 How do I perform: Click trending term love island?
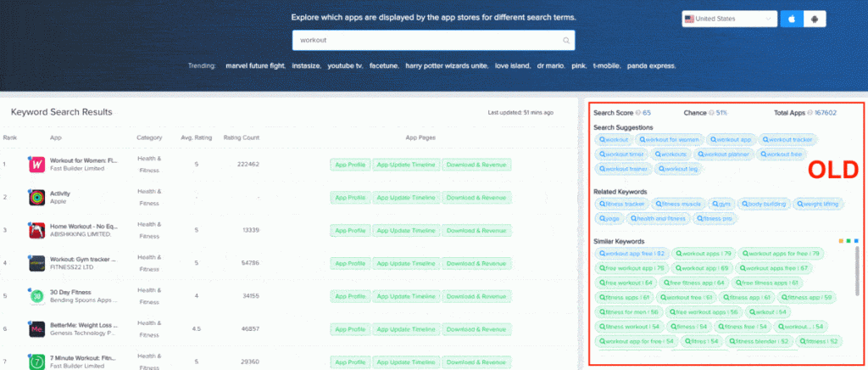[x=513, y=66]
